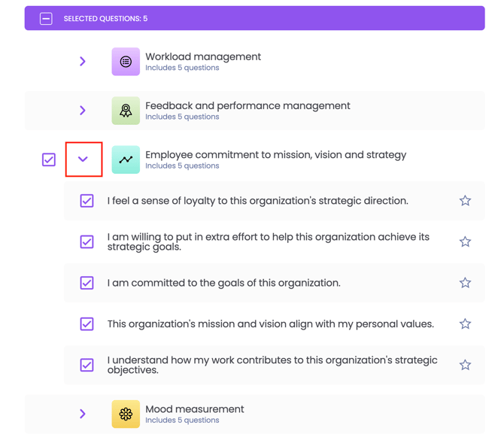
Task: Expand the Mood measurement category
Action: click(x=83, y=414)
